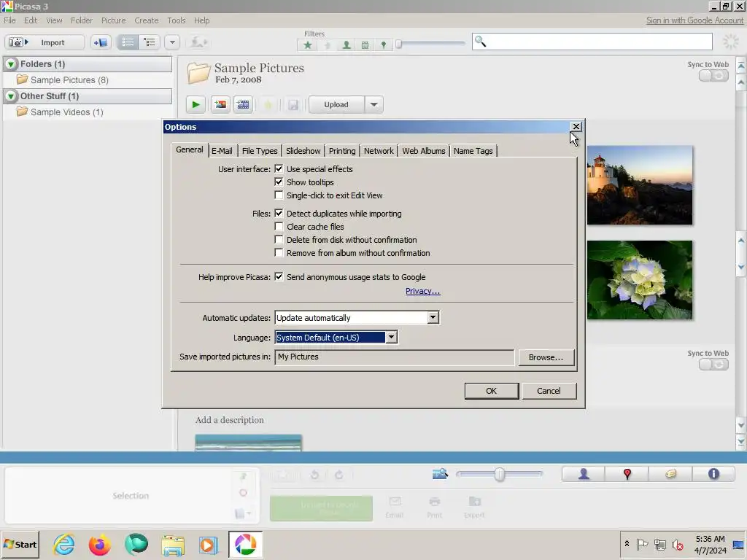747x560 pixels.
Task: Switch to the Printing tab
Action: [342, 151]
